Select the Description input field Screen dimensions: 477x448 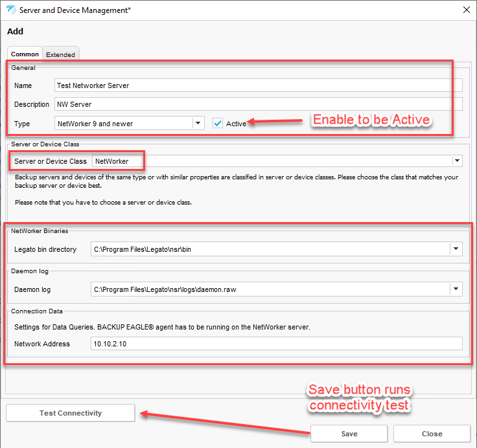(x=258, y=104)
